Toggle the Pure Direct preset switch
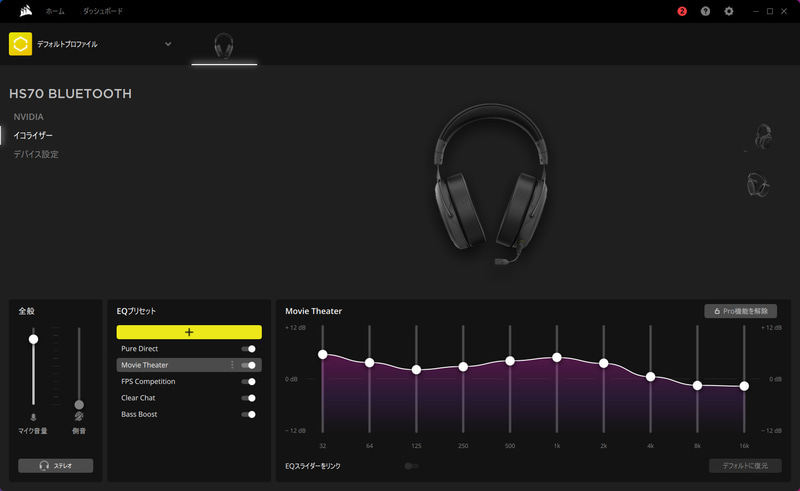 pyautogui.click(x=248, y=349)
